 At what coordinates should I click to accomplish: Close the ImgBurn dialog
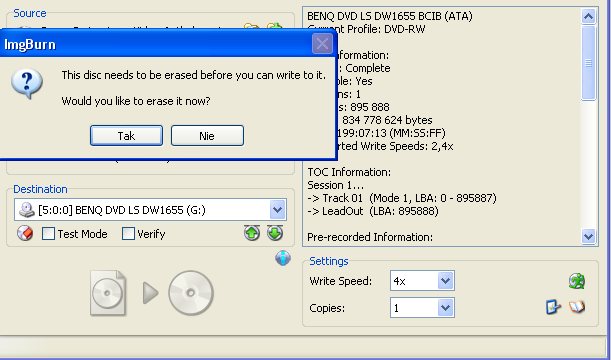click(x=322, y=44)
